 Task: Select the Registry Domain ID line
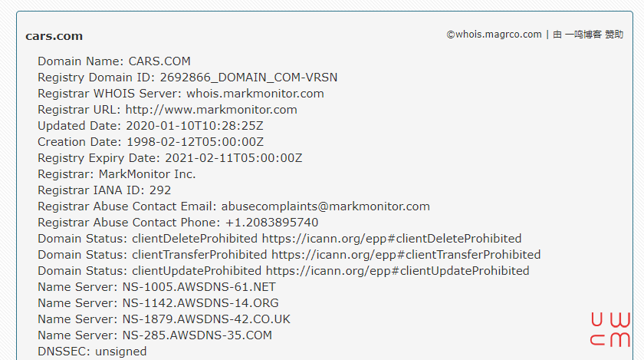pyautogui.click(x=188, y=78)
